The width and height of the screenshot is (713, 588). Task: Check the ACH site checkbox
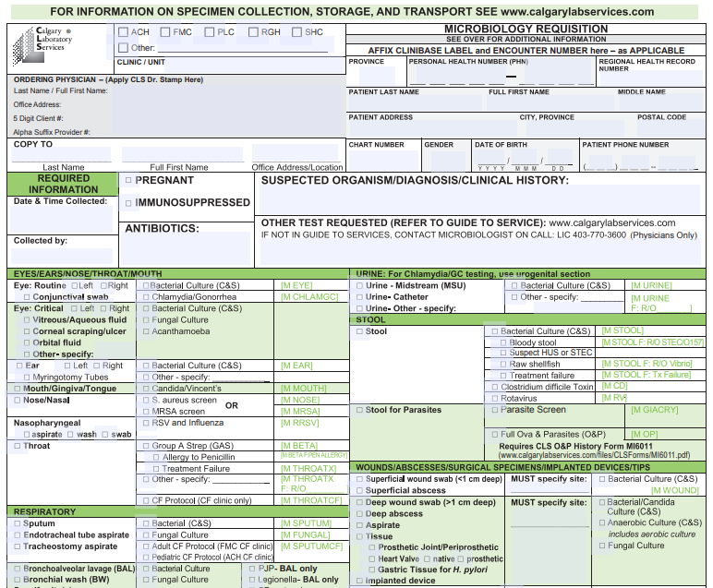[123, 32]
